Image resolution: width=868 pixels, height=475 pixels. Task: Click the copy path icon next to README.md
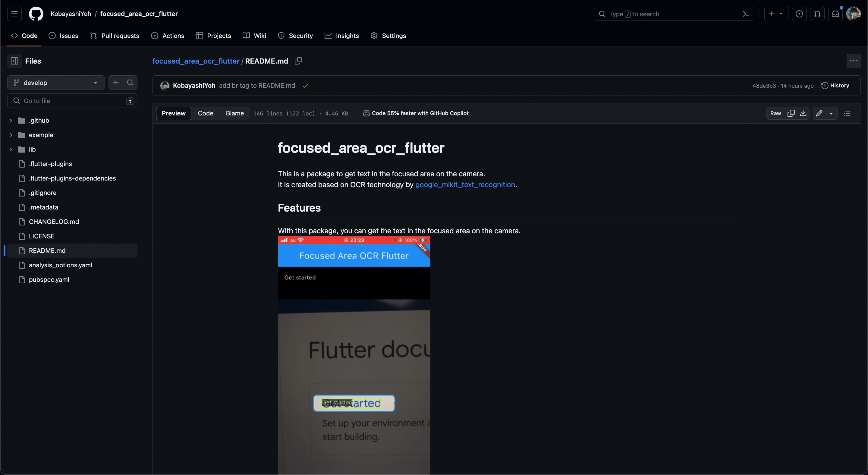[x=298, y=61]
